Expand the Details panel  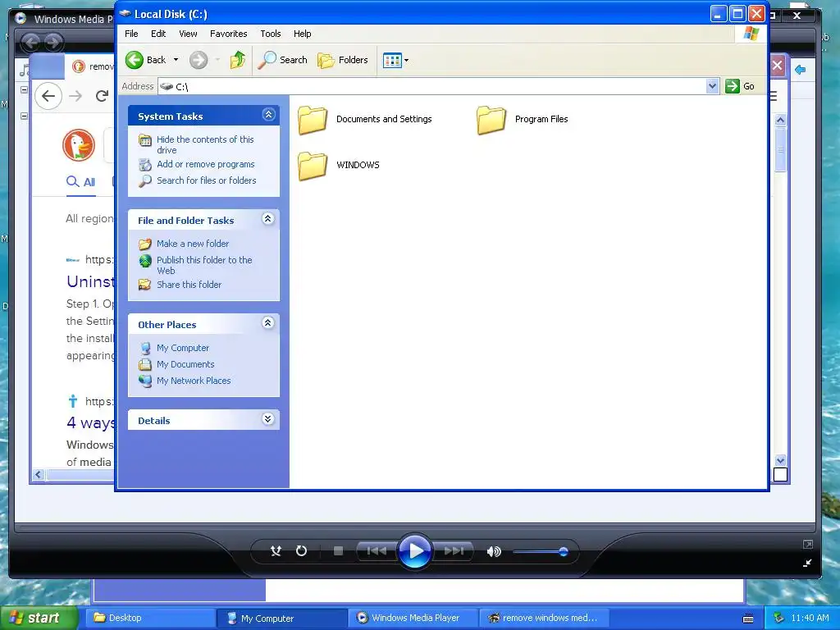point(268,419)
